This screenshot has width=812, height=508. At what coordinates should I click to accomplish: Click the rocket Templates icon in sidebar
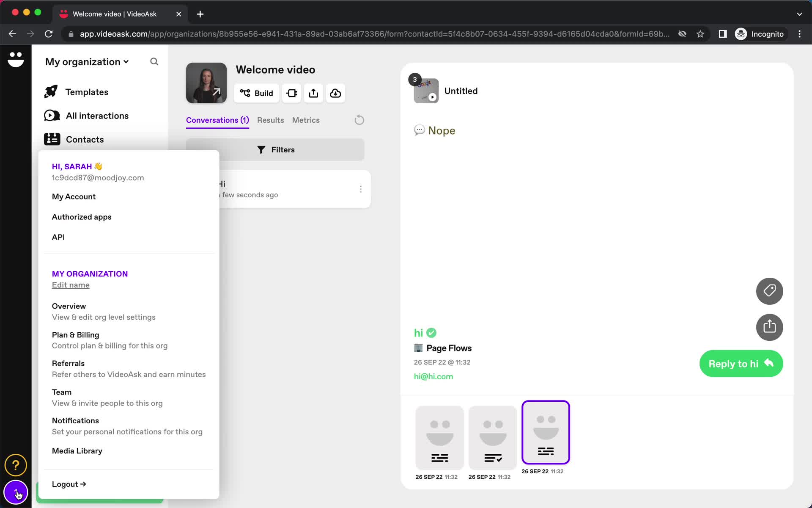point(52,92)
